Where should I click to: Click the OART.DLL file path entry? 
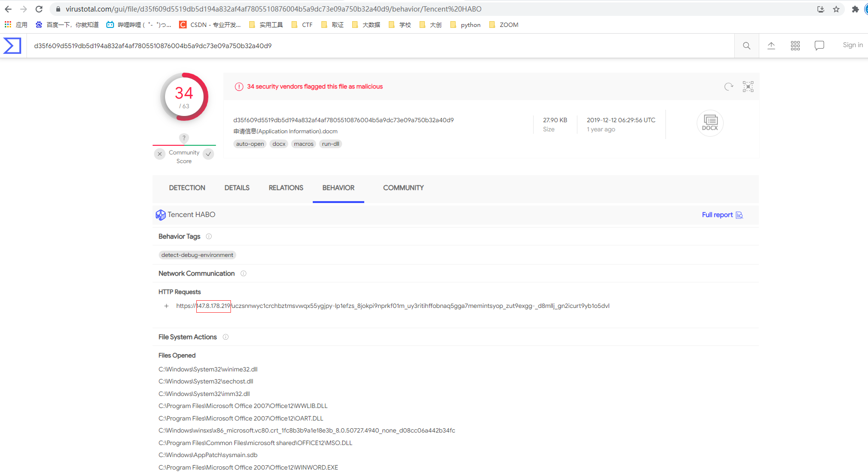[241, 419]
